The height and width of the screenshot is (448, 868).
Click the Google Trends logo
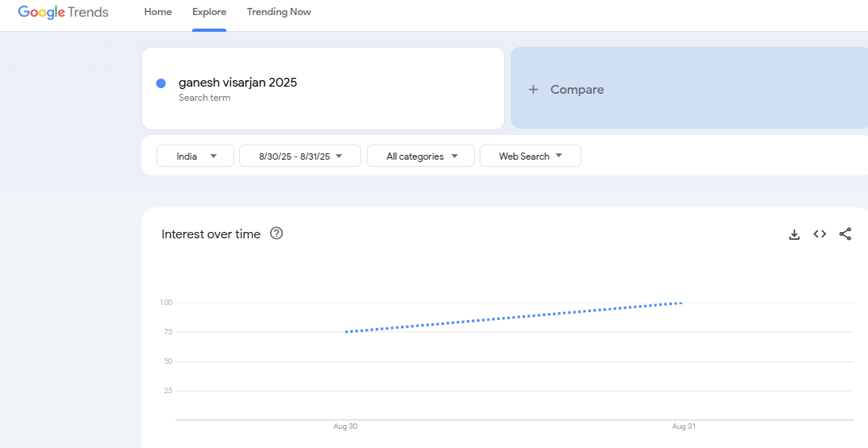[x=63, y=12]
